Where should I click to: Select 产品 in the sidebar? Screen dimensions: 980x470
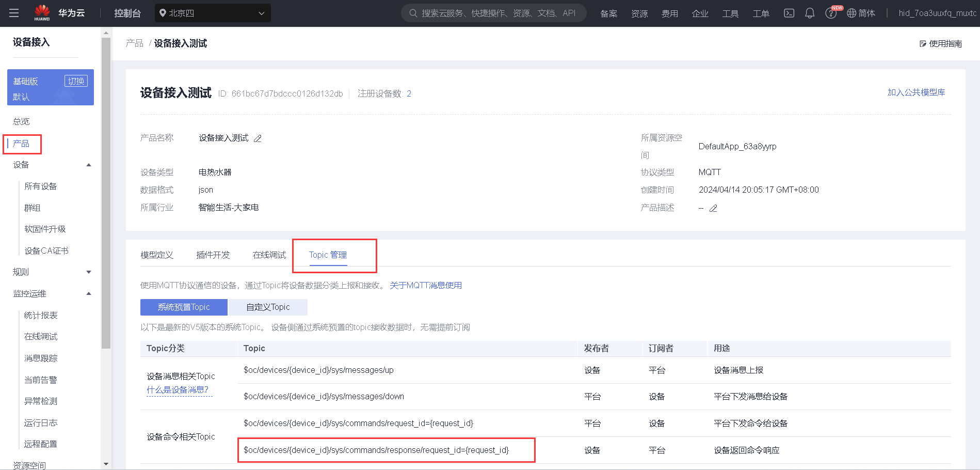pyautogui.click(x=21, y=144)
